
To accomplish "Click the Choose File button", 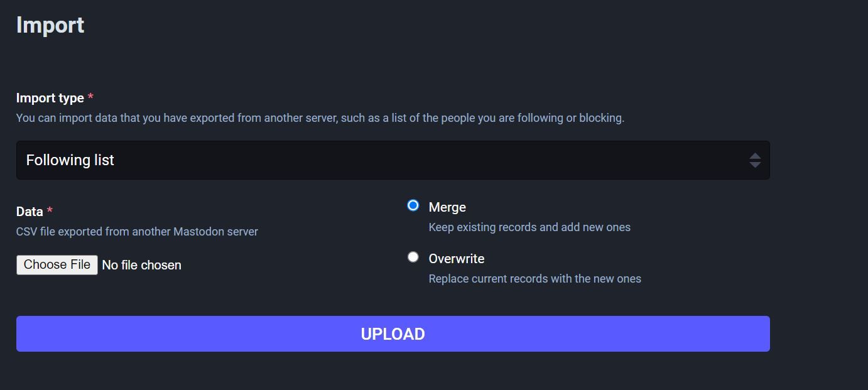I will coord(57,264).
